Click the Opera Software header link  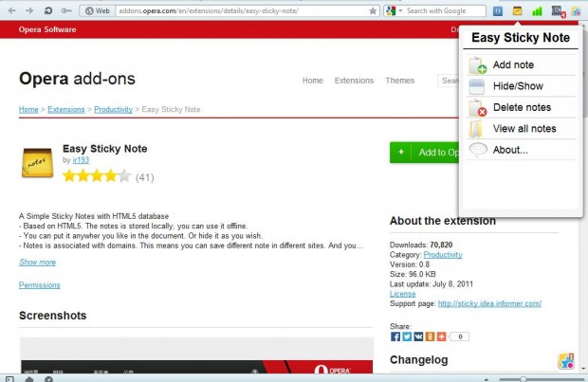click(47, 29)
